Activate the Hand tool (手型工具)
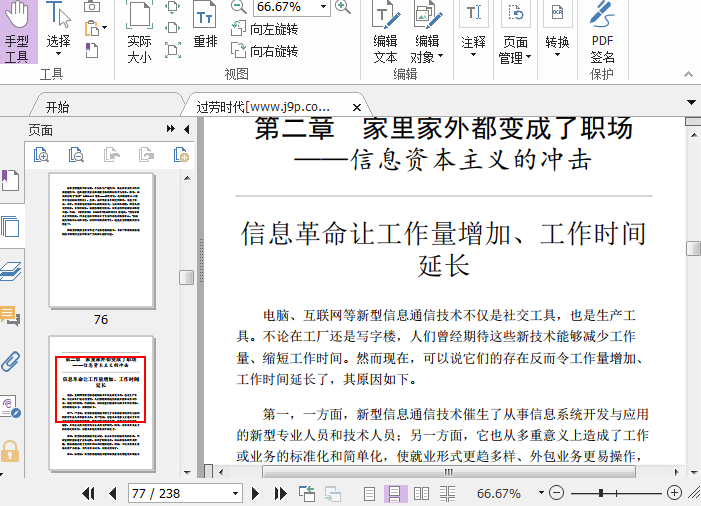 point(18,31)
